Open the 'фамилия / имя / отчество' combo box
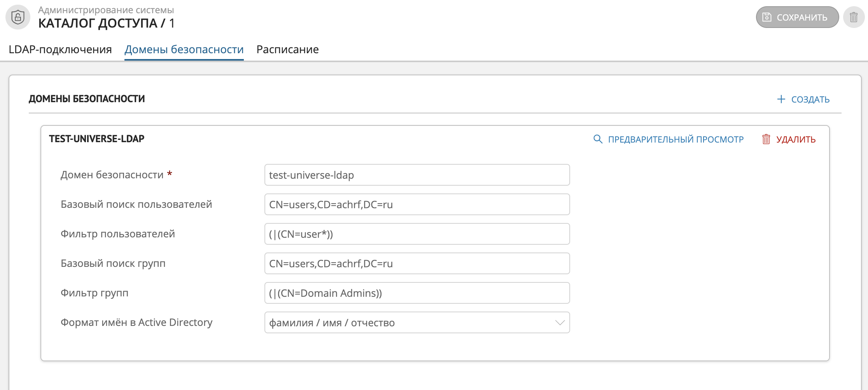Image resolution: width=868 pixels, height=390 pixels. click(408, 322)
